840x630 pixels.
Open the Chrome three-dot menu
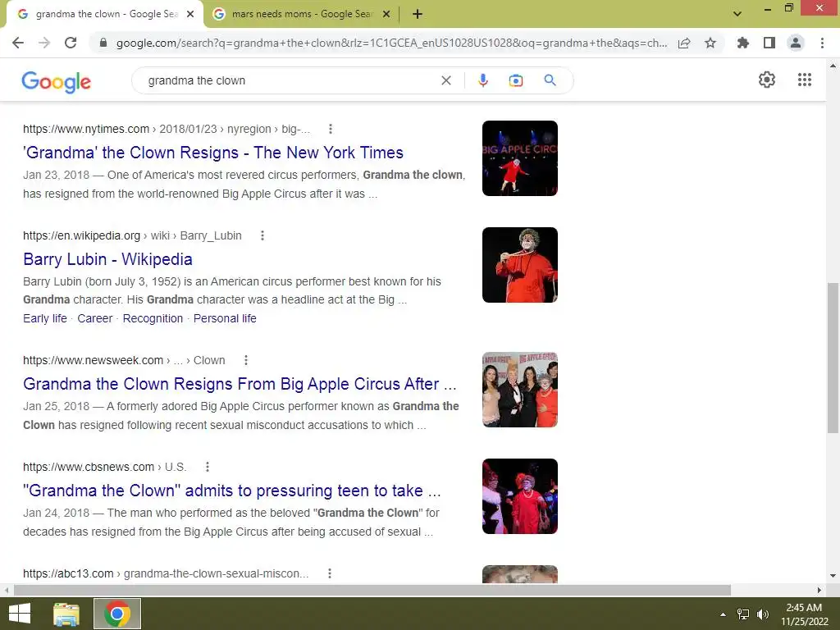(822, 43)
